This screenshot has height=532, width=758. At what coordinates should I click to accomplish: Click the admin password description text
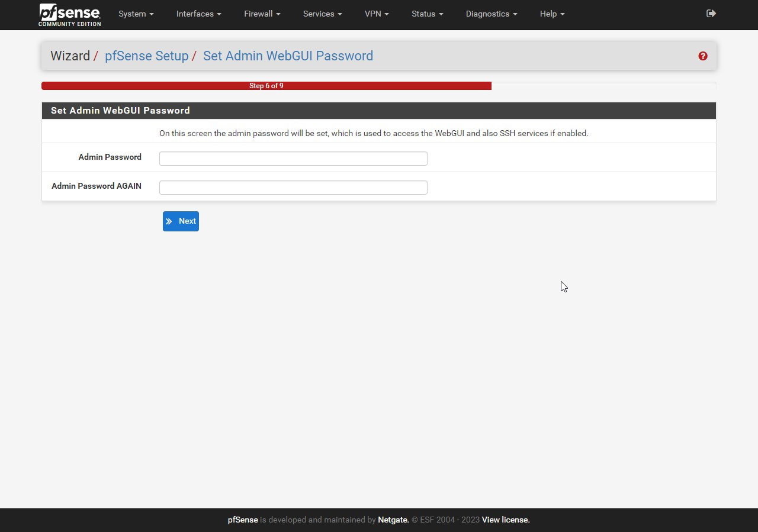[374, 133]
